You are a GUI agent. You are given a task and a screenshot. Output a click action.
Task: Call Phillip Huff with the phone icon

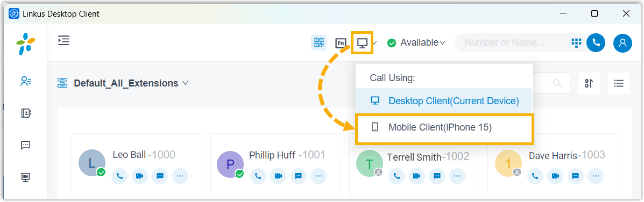pos(258,176)
